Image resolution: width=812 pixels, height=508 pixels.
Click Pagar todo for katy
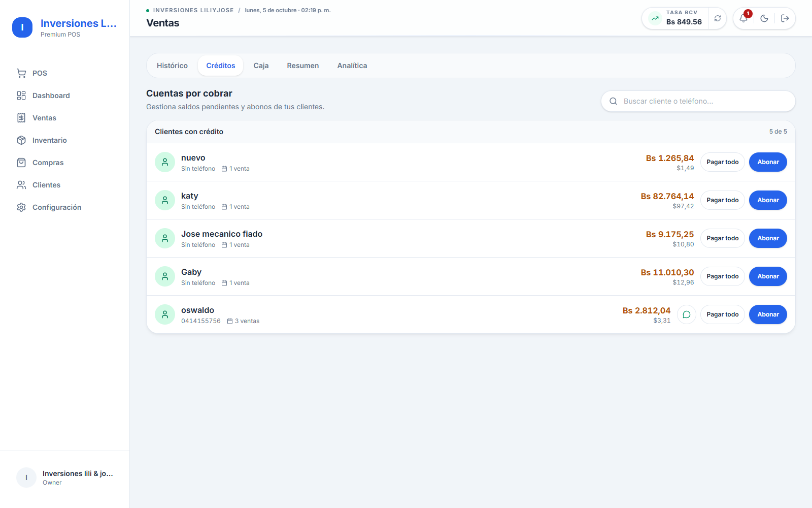tap(723, 200)
